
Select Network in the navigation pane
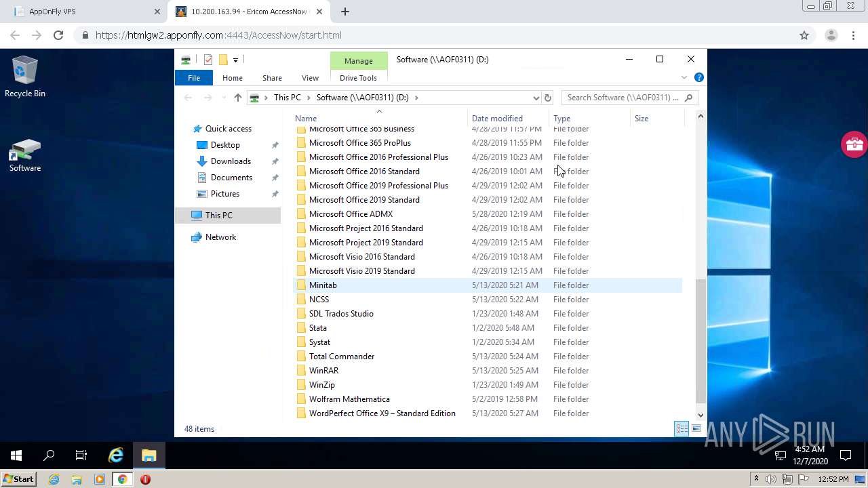[220, 237]
